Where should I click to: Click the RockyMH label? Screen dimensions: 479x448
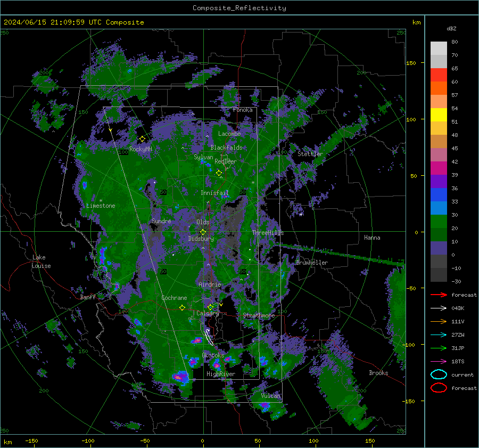[x=141, y=149]
